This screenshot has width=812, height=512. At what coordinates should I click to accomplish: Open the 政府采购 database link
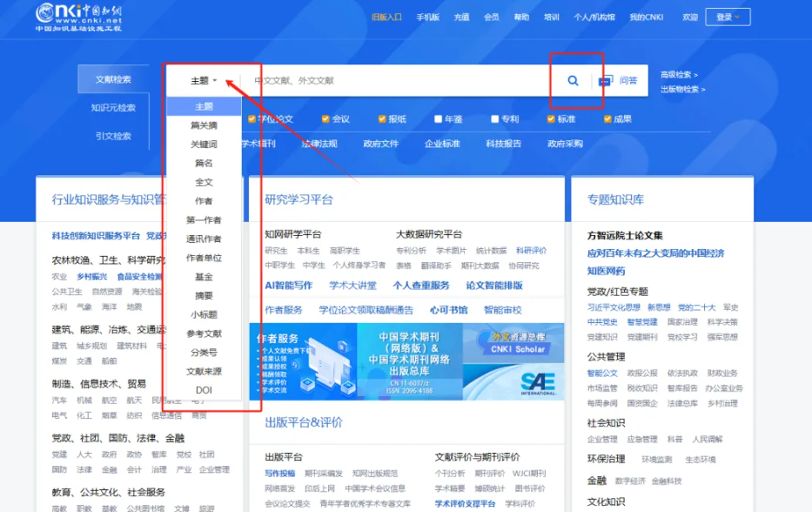tap(565, 144)
